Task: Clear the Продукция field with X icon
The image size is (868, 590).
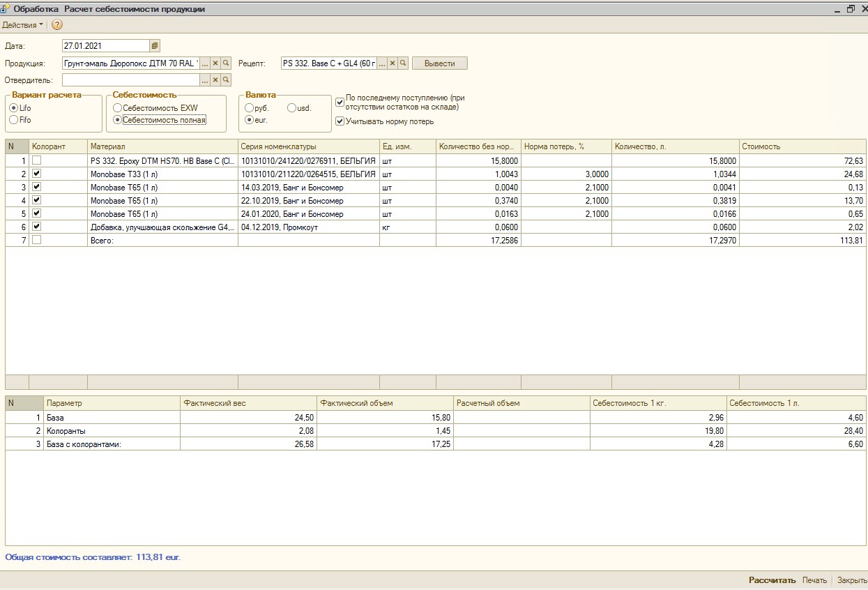Action: [x=215, y=63]
